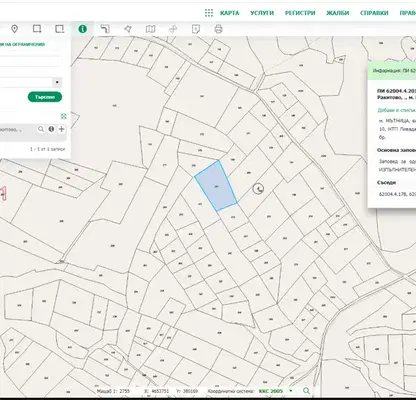This screenshot has height=400, width=416.
Task: Select the location pin tool
Action: [x=14, y=29]
